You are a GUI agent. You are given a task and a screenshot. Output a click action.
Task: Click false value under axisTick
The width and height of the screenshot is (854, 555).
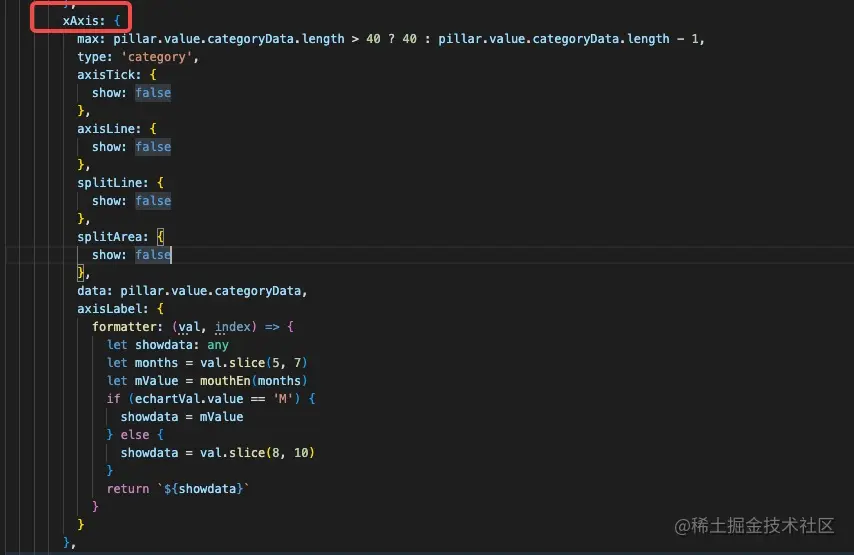153,93
